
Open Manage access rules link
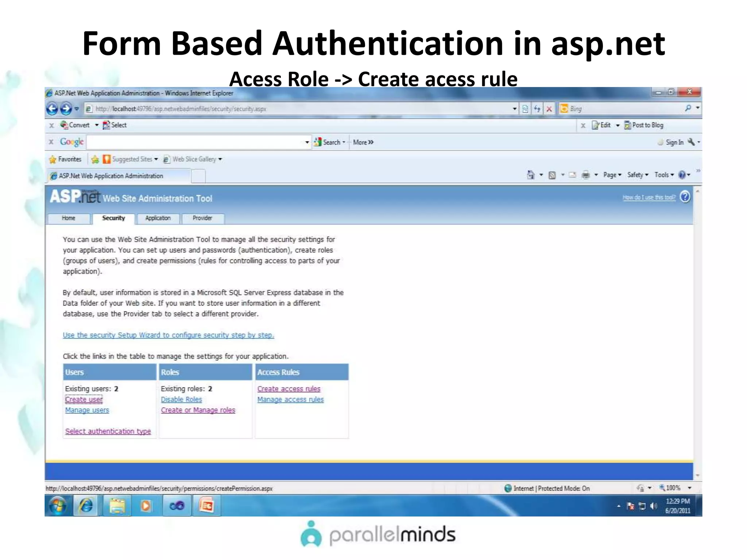(x=290, y=400)
